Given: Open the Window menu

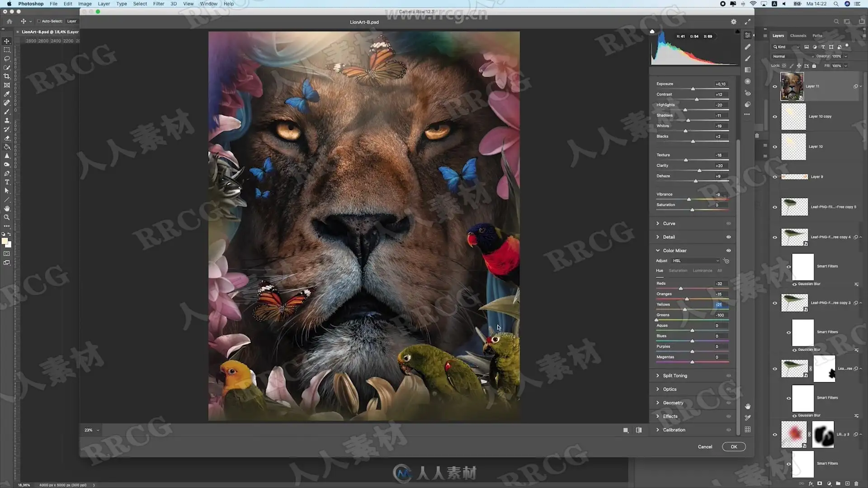Looking at the screenshot, I should [208, 4].
